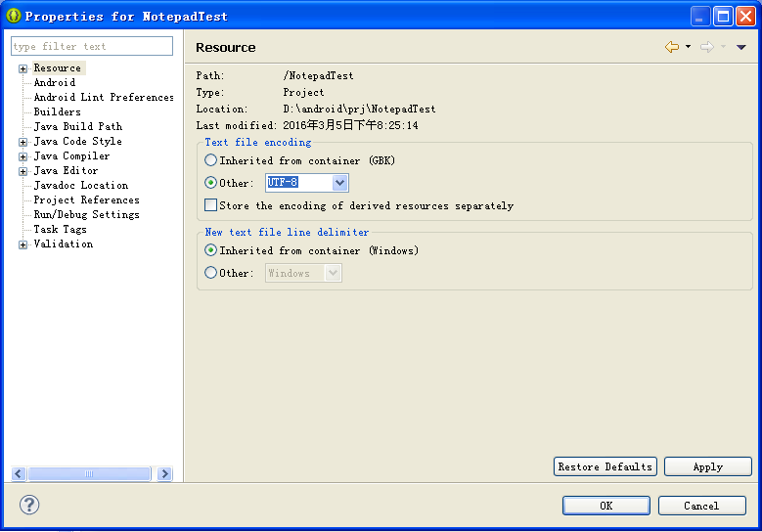Open the forward history dropdown arrow
The height and width of the screenshot is (532, 762).
tap(723, 47)
